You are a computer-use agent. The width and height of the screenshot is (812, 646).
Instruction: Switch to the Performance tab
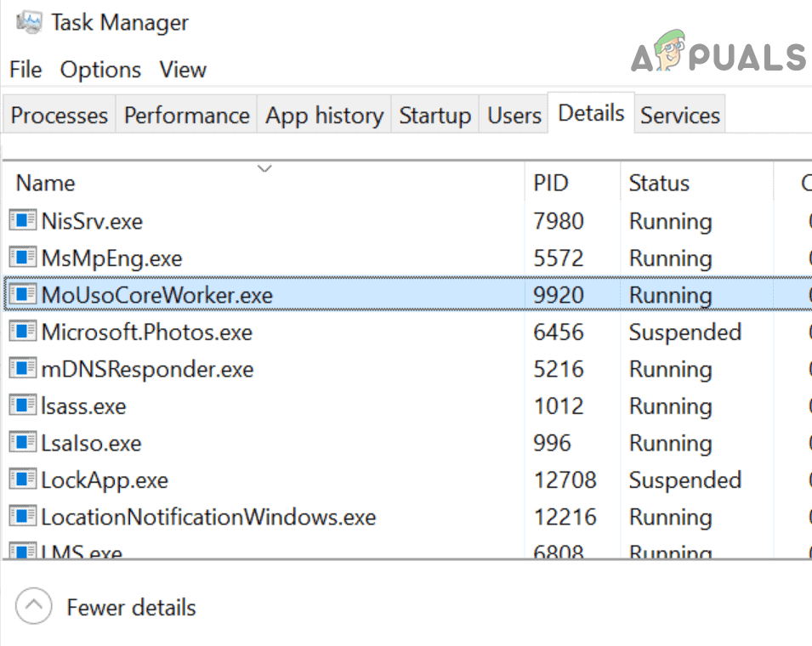(x=187, y=116)
